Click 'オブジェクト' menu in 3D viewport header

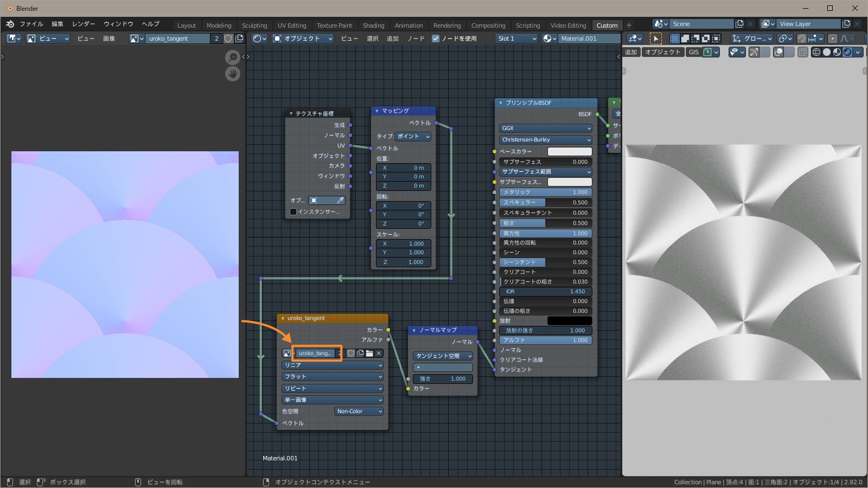coord(662,52)
